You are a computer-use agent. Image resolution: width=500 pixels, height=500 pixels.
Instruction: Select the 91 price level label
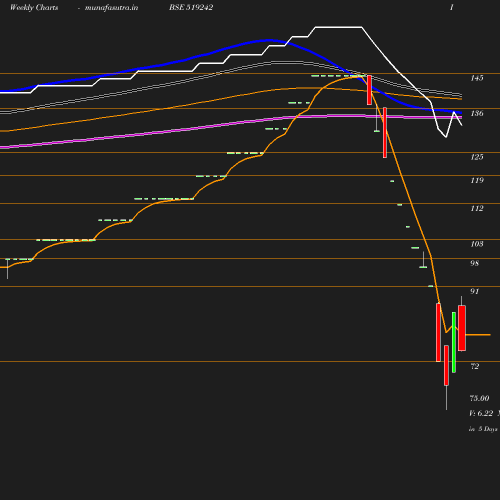click(x=475, y=291)
